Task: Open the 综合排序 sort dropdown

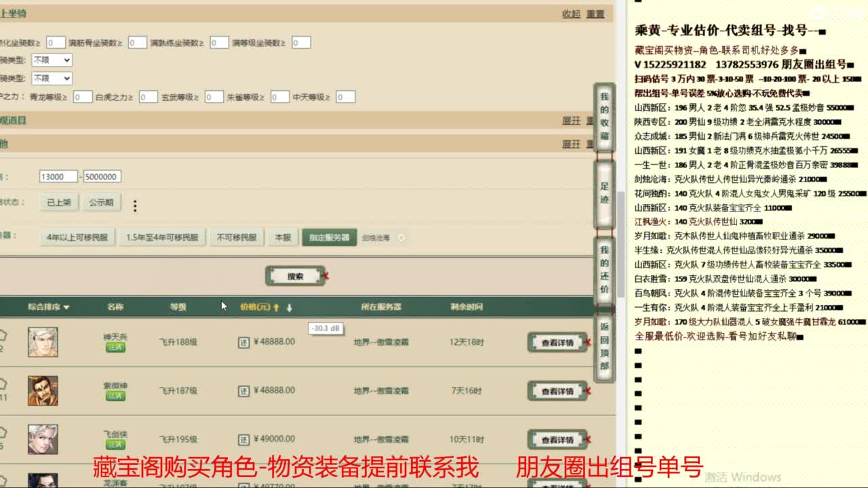Action: tap(49, 307)
